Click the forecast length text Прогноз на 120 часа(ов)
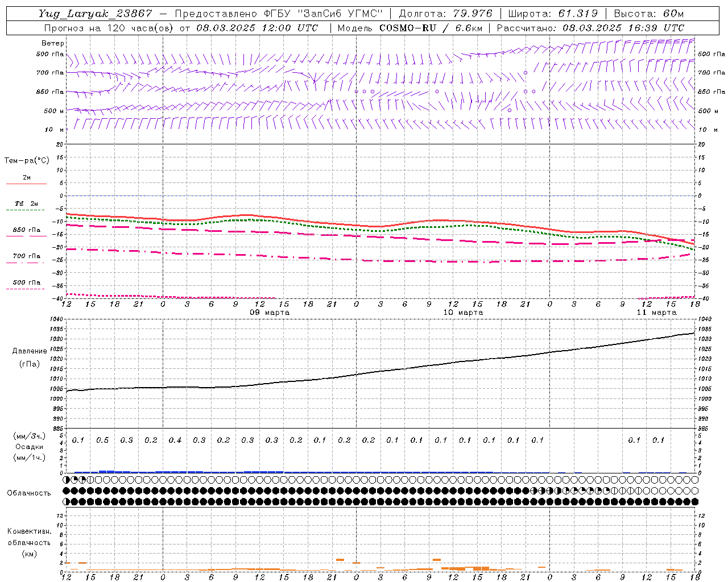The width and height of the screenshot is (728, 582). [109, 28]
